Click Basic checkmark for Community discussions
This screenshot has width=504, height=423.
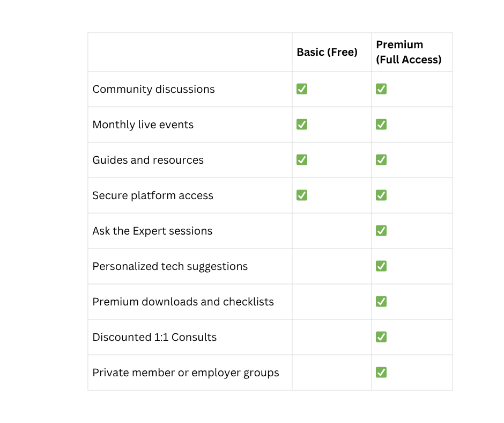pyautogui.click(x=301, y=89)
